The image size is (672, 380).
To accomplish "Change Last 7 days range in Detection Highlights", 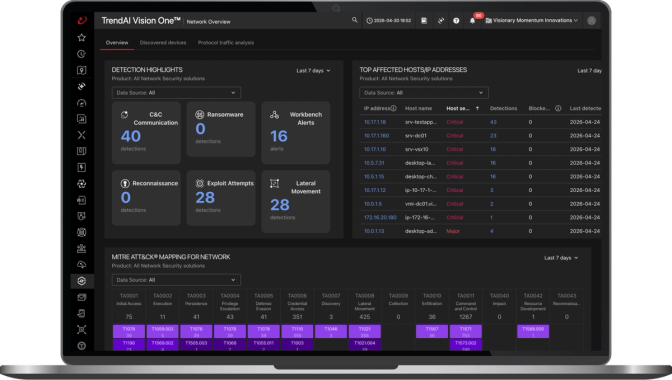I will (x=313, y=71).
